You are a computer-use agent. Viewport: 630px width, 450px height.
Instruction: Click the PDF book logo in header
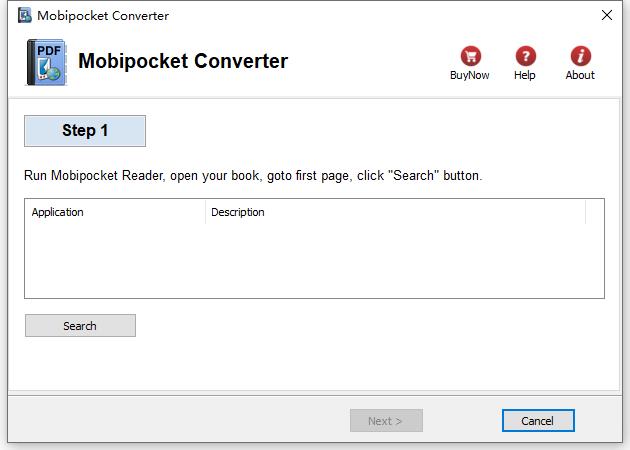[x=43, y=62]
